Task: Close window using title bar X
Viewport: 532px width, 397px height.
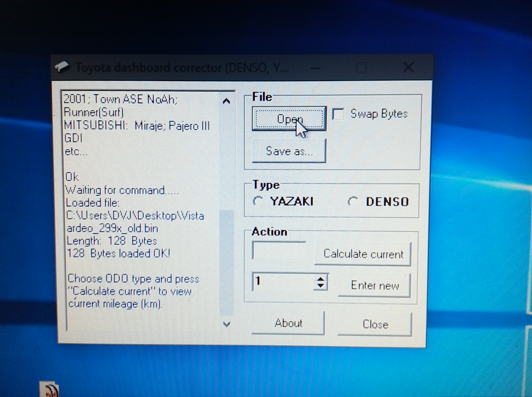Action: pos(408,68)
